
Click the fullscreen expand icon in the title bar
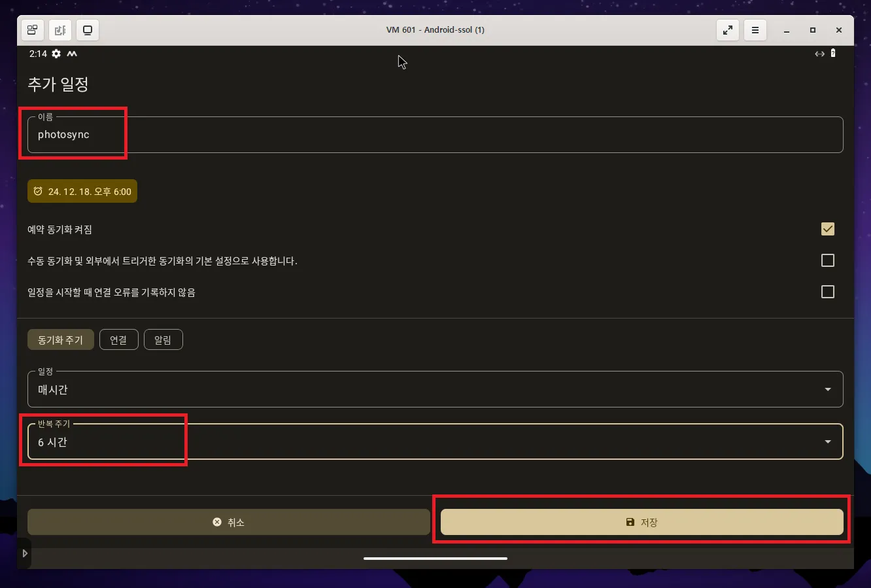click(x=727, y=29)
